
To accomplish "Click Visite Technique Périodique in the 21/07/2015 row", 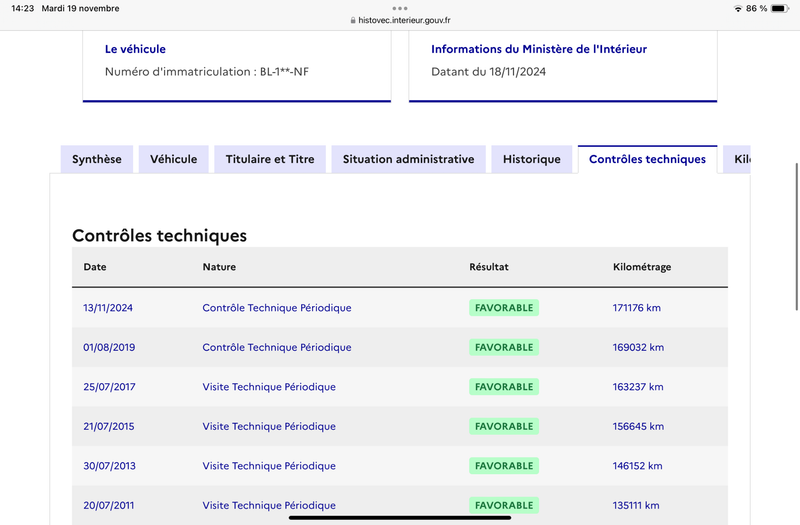I will [269, 427].
